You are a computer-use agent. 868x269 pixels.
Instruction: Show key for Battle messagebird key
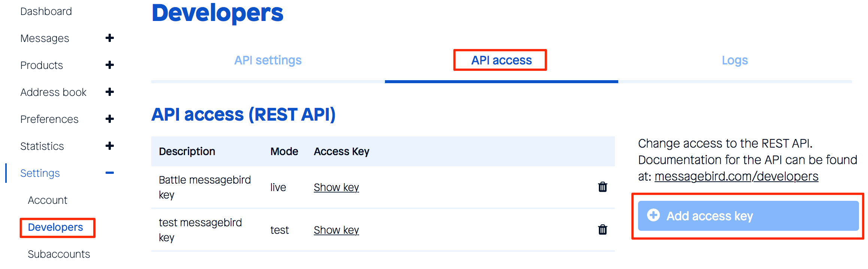pyautogui.click(x=336, y=187)
